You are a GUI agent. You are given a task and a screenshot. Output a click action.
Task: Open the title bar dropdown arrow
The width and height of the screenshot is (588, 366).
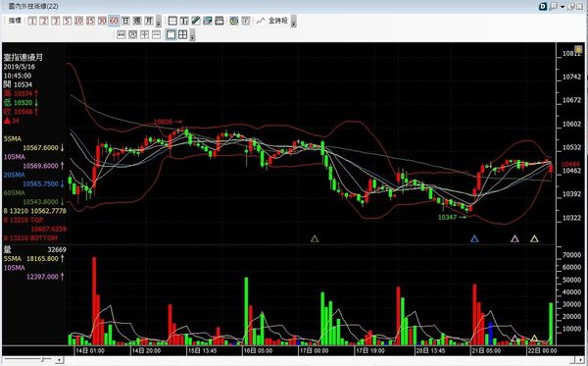[x=563, y=7]
